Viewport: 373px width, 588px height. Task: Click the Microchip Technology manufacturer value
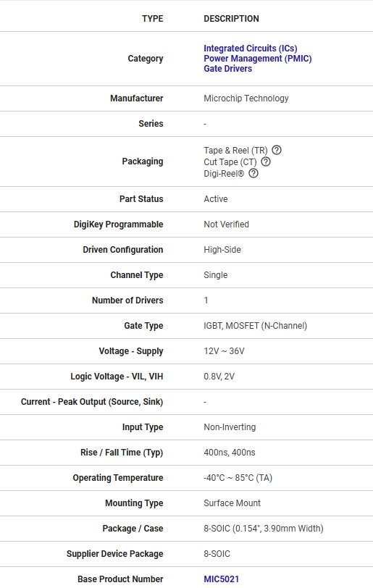pos(246,98)
